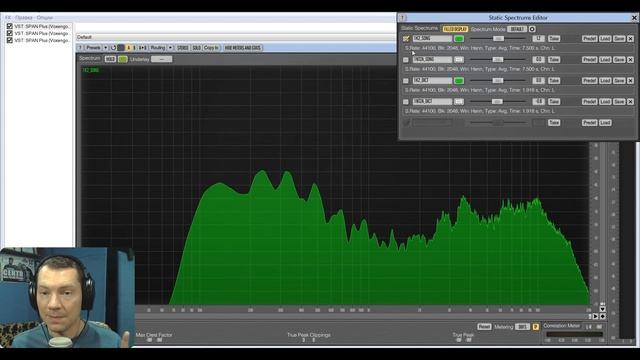Delete the first static spectrum row
The height and width of the screenshot is (360, 640).
pyautogui.click(x=630, y=38)
